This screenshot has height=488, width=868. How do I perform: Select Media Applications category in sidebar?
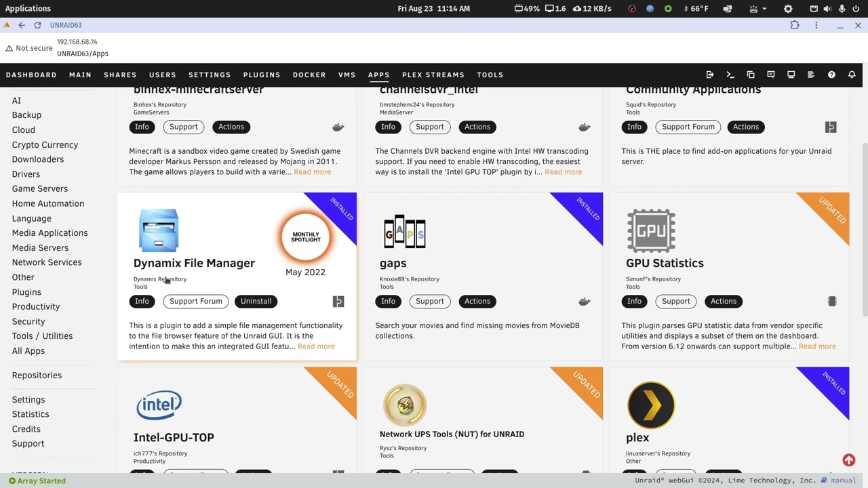pos(50,233)
